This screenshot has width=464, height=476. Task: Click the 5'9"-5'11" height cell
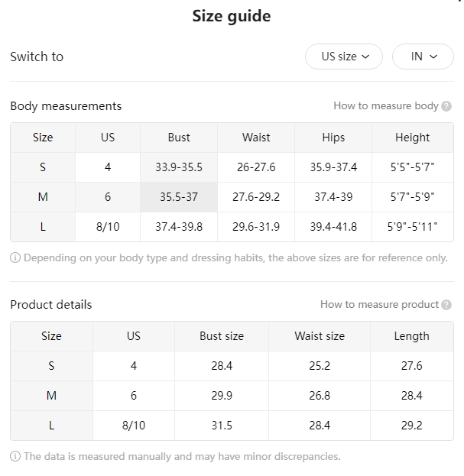412,227
